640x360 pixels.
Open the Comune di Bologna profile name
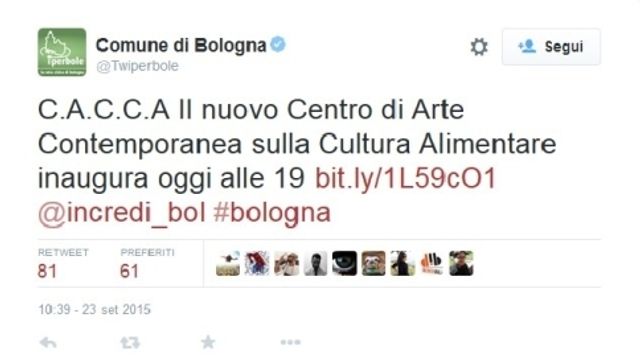coord(181,45)
